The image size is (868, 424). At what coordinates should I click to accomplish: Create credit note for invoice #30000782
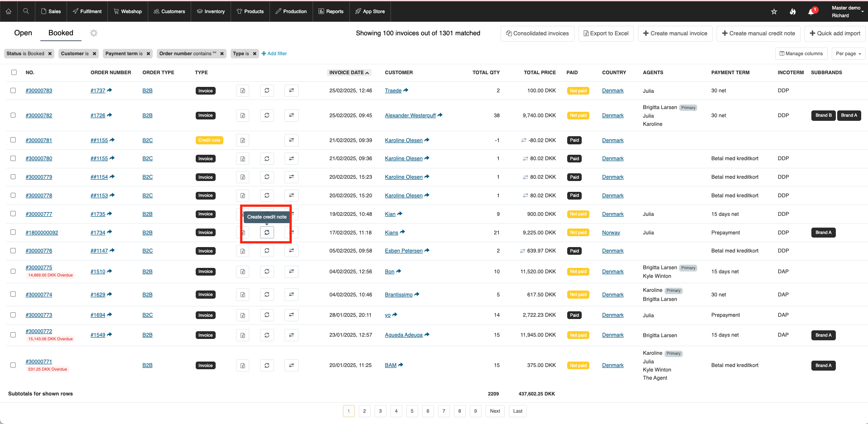[267, 115]
